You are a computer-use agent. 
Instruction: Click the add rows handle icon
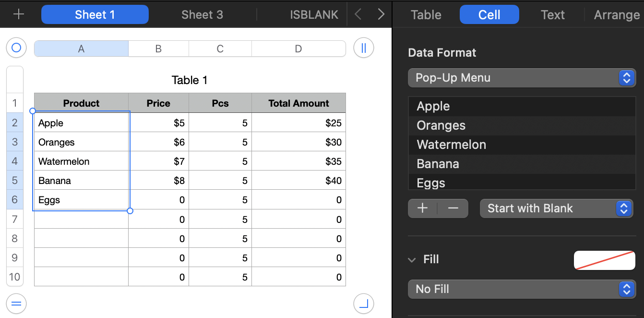click(x=16, y=303)
